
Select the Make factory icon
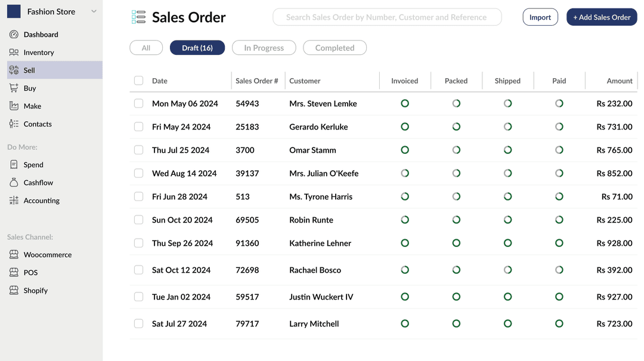(14, 106)
